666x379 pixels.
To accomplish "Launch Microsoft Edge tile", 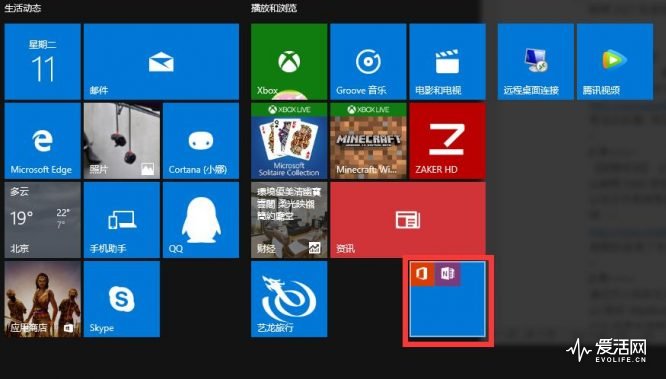I will coord(42,141).
